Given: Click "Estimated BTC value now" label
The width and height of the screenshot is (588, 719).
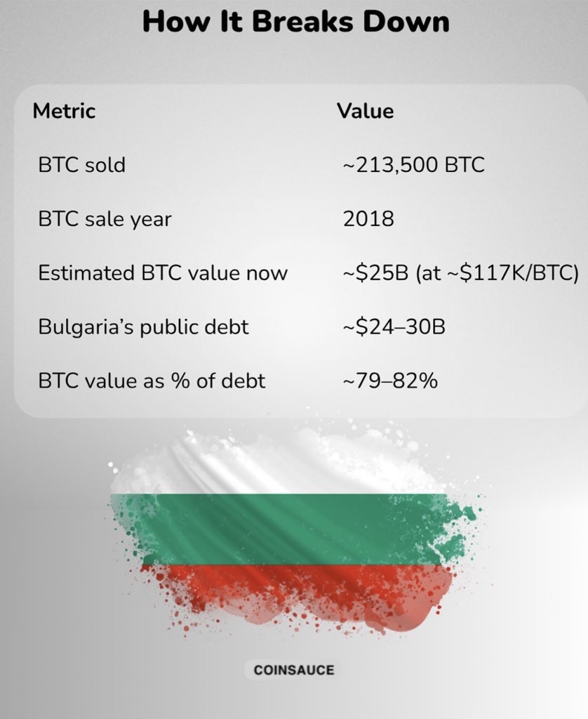Looking at the screenshot, I should point(163,273).
